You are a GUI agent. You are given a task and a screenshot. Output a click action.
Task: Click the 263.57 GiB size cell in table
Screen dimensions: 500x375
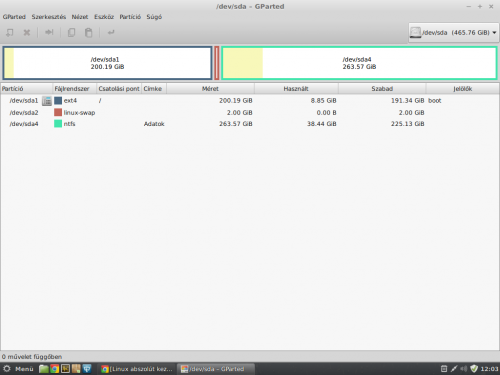(x=236, y=124)
